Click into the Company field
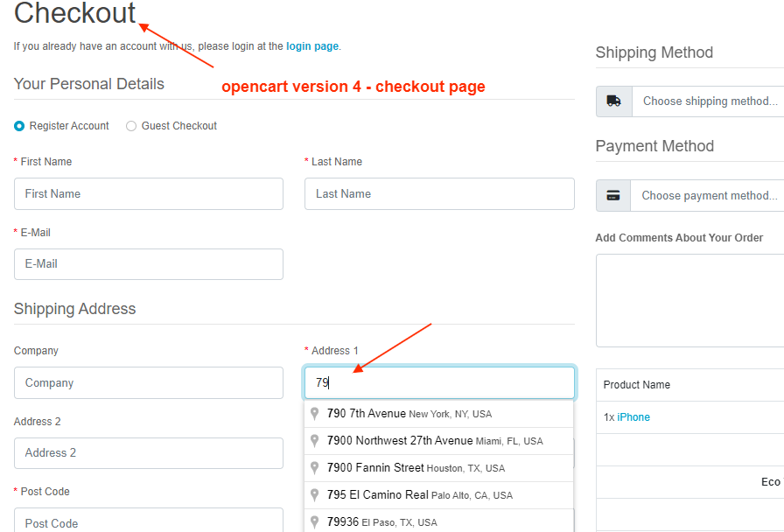 (149, 383)
